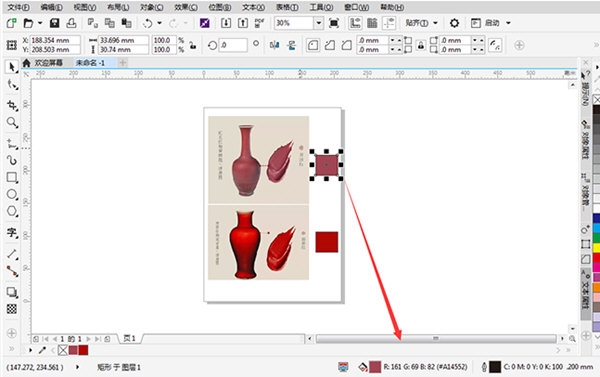Open Options gear icon

click(454, 23)
